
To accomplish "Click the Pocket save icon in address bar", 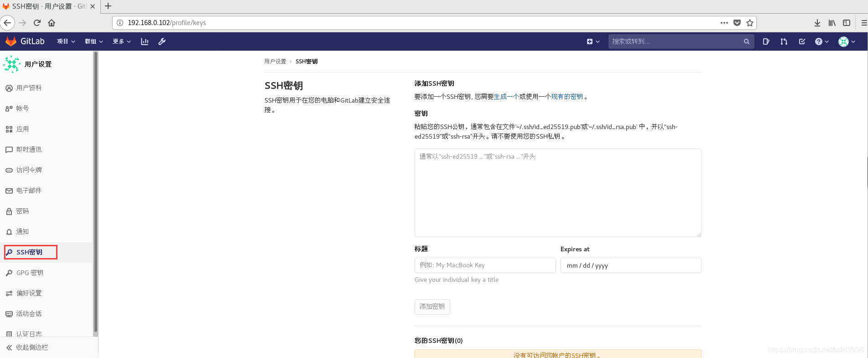I will [x=737, y=23].
